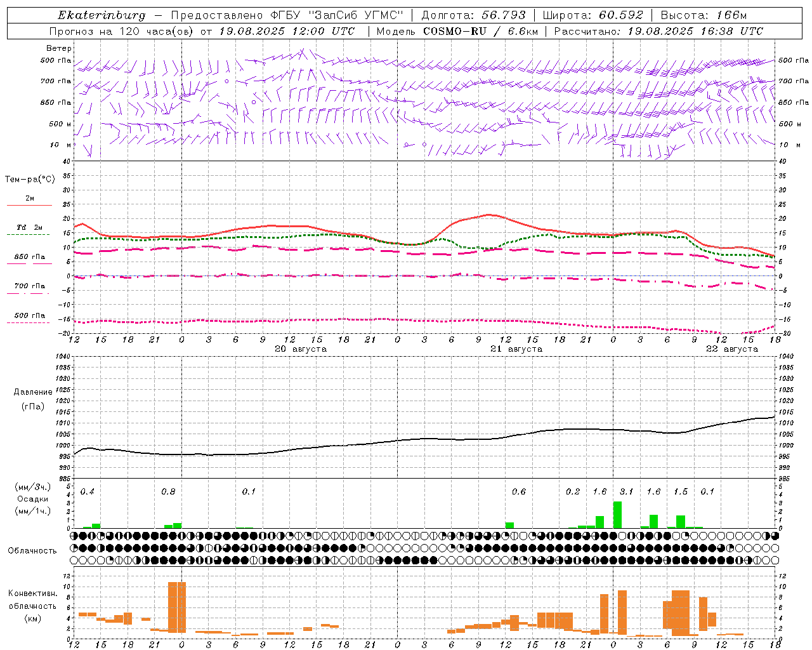The image size is (812, 650).
Task: Select the 0.4 precipitation value
Action: pyautogui.click(x=88, y=492)
